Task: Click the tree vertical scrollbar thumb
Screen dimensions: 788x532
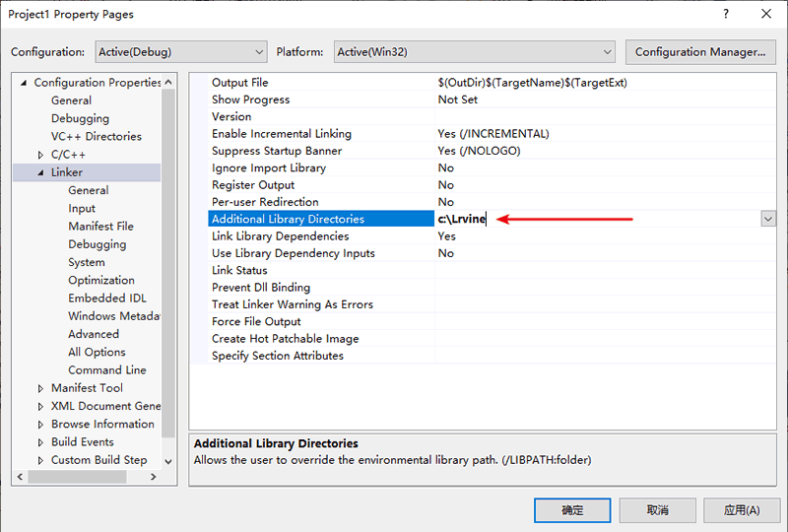Action: click(168, 261)
